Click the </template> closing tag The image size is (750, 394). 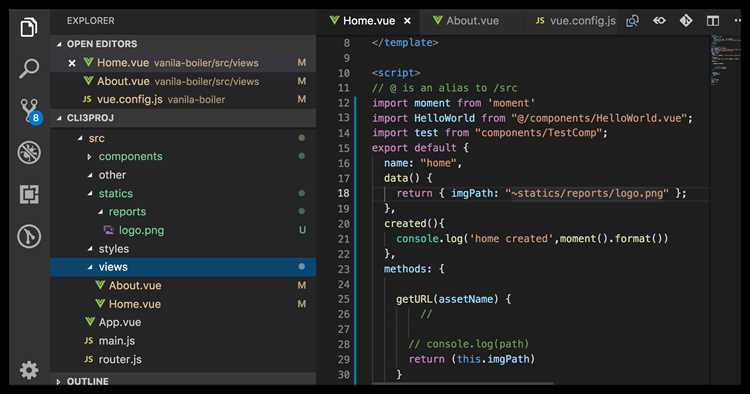click(x=405, y=43)
